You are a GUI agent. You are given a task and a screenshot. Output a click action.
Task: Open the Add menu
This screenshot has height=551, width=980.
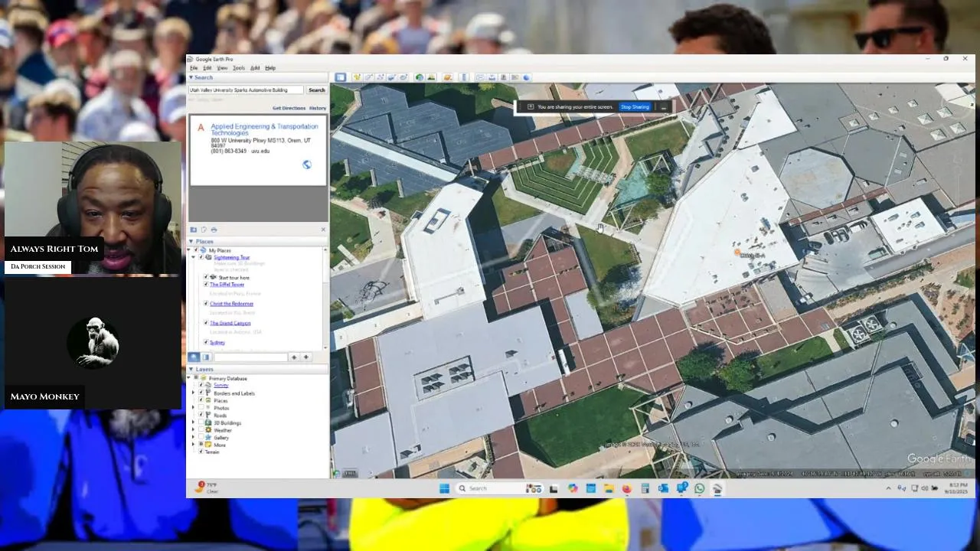pos(255,68)
